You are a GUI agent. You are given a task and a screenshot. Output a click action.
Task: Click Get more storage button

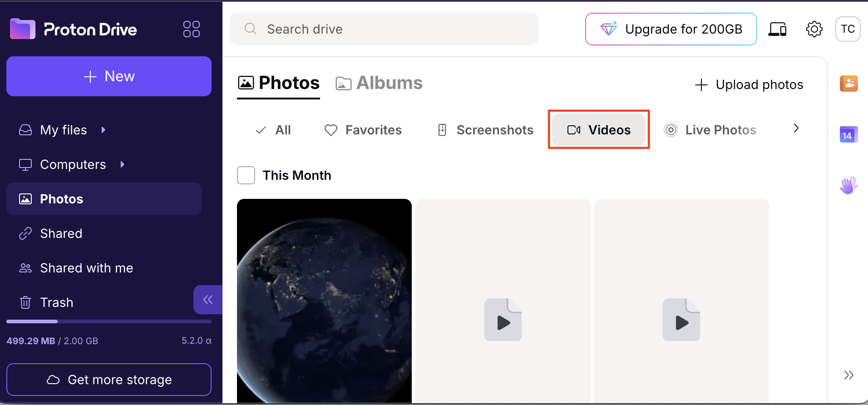pos(109,380)
